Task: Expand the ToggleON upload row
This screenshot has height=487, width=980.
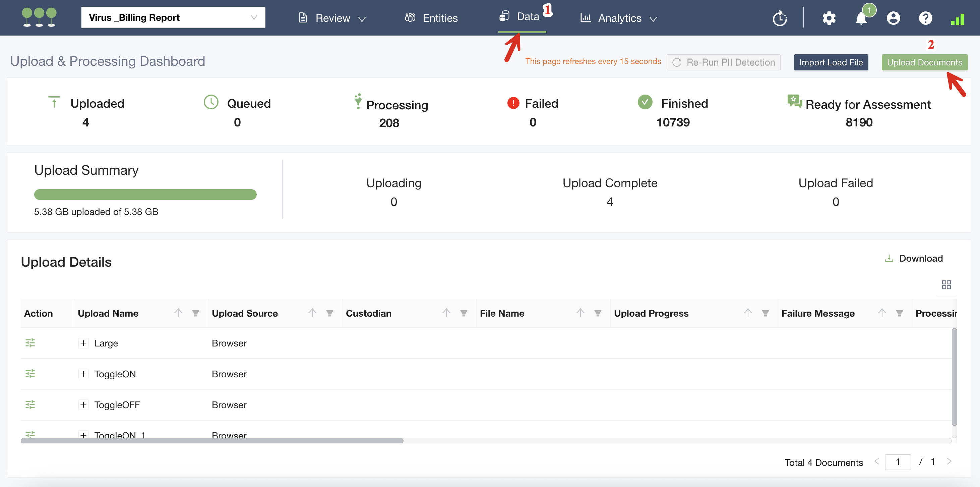Action: click(x=83, y=374)
